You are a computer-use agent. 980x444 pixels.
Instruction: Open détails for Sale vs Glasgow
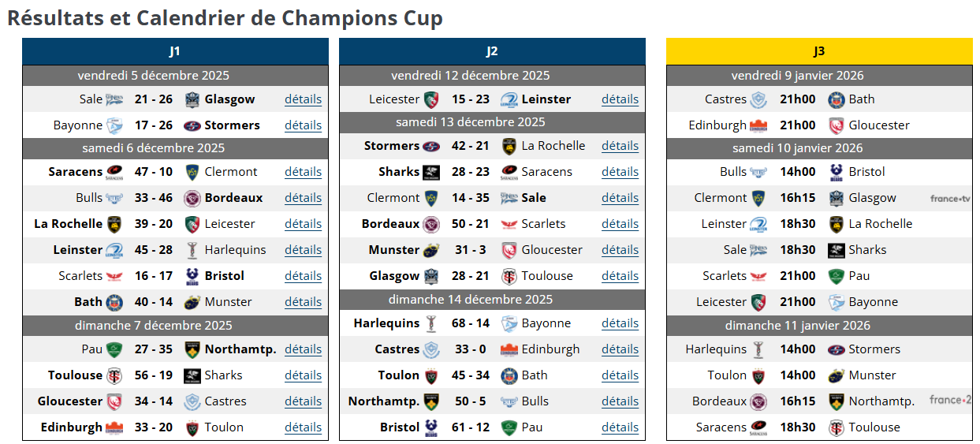[303, 99]
